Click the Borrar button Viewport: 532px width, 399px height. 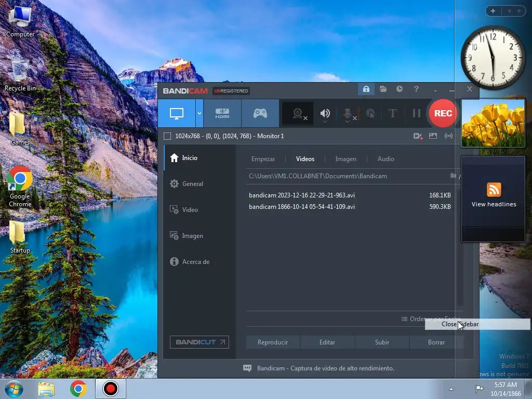pos(436,342)
